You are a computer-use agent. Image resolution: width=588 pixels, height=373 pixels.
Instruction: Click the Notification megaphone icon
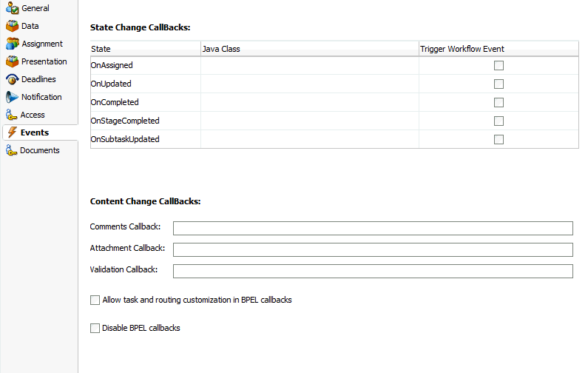pos(12,97)
